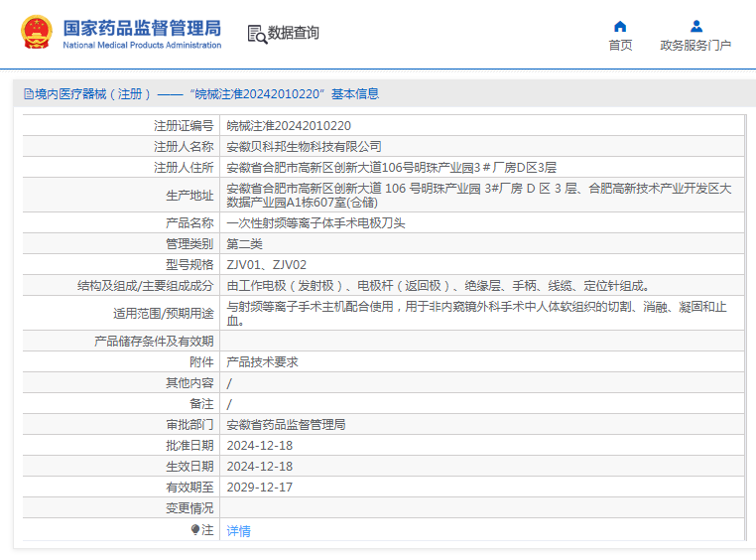Click the 生产地址 label
756x560 pixels.
[x=189, y=196]
